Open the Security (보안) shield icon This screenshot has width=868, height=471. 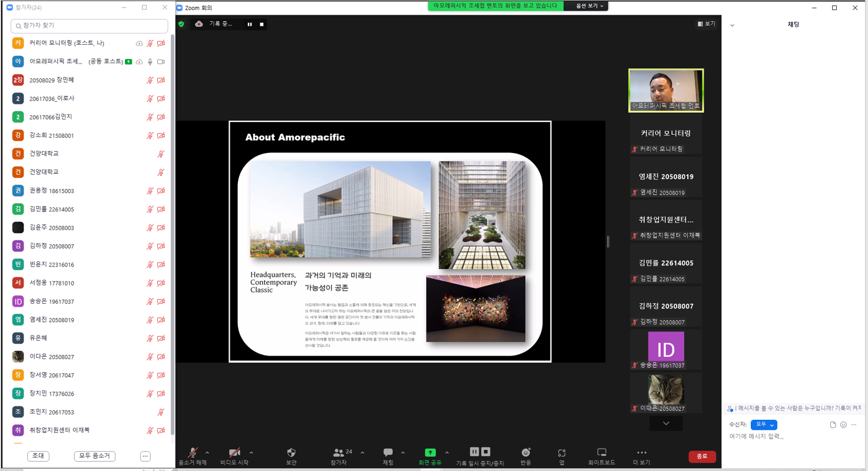point(291,453)
